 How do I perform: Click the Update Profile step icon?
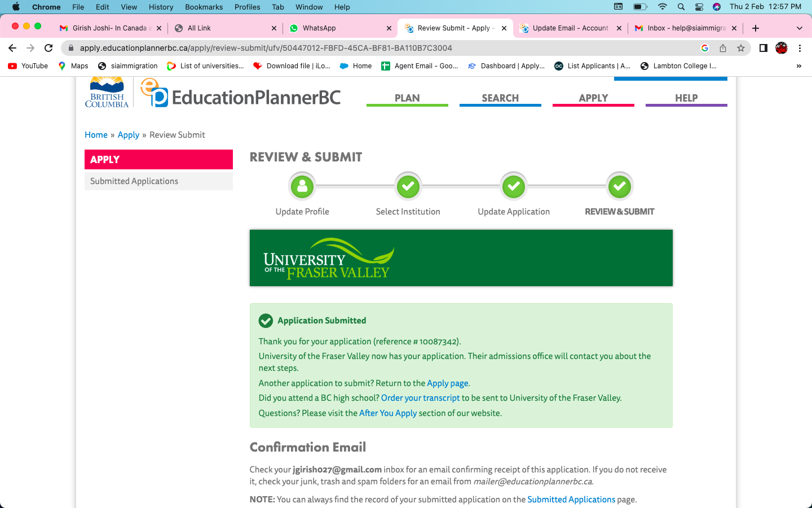point(302,186)
